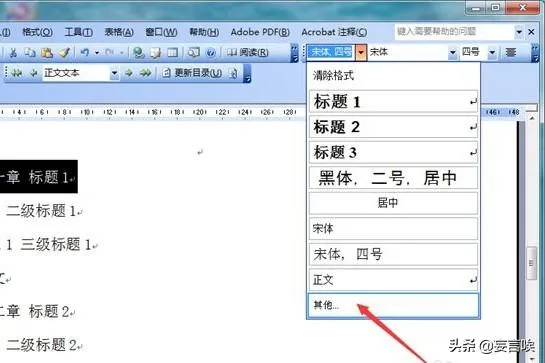The image size is (545, 363).
Task: Open the font name dropdown arrow
Action: 453,53
